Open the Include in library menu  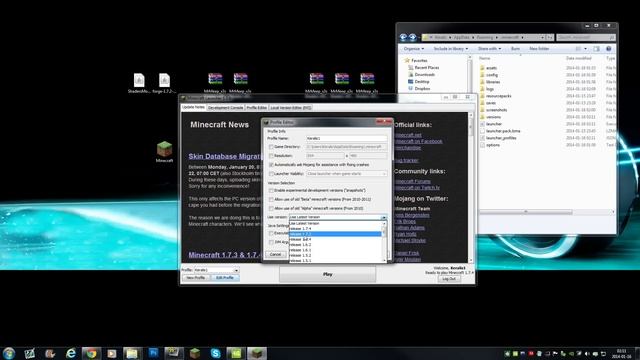click(450, 49)
